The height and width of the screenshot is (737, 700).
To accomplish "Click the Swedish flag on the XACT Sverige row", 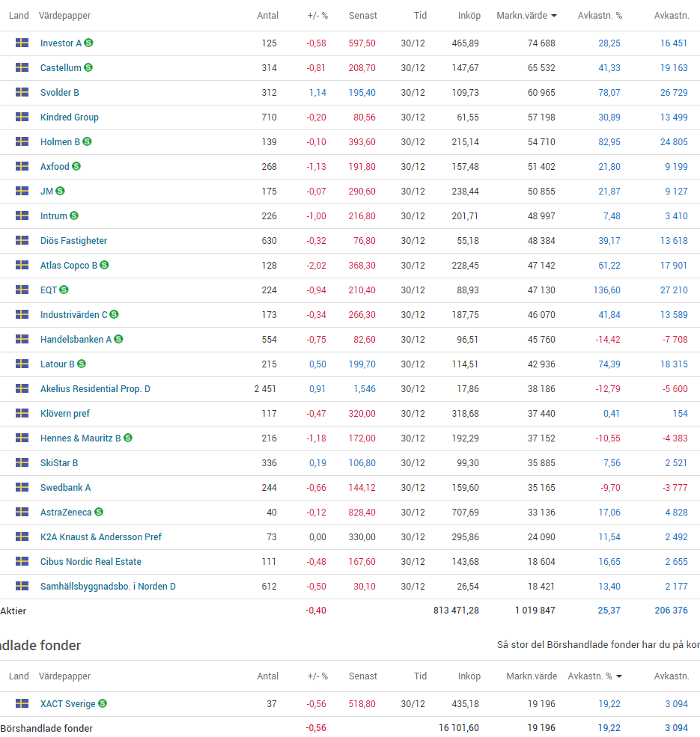I will coord(22,703).
